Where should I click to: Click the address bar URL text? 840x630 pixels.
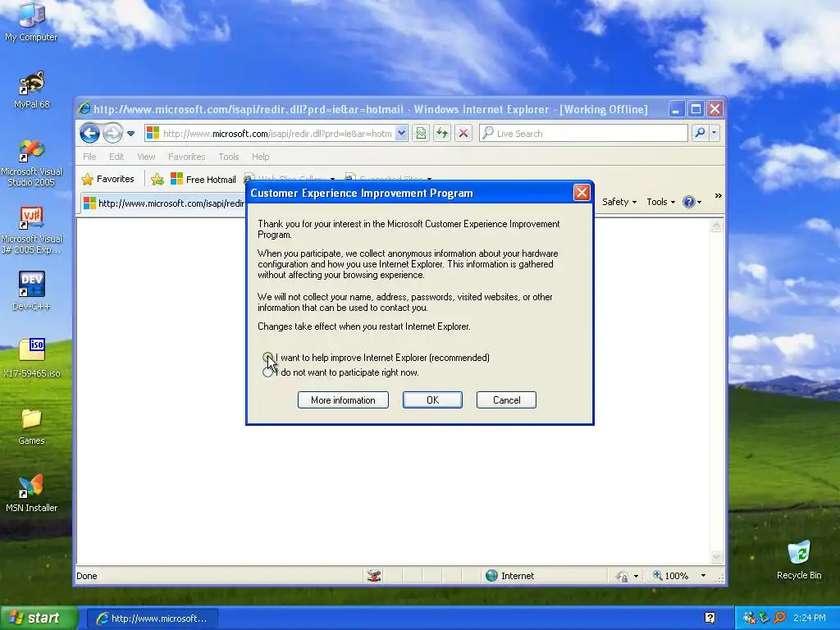(x=277, y=134)
